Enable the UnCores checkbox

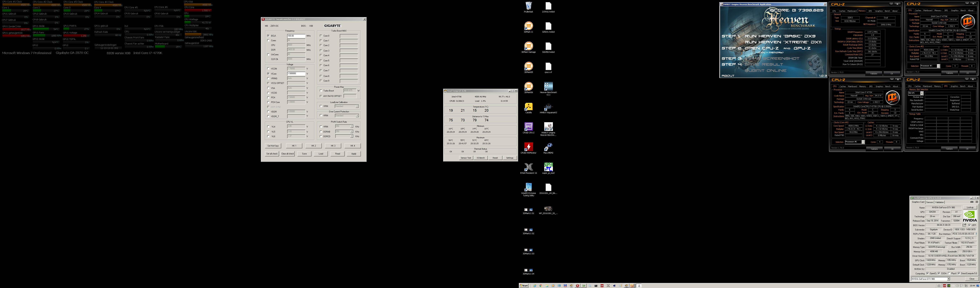tap(268, 54)
